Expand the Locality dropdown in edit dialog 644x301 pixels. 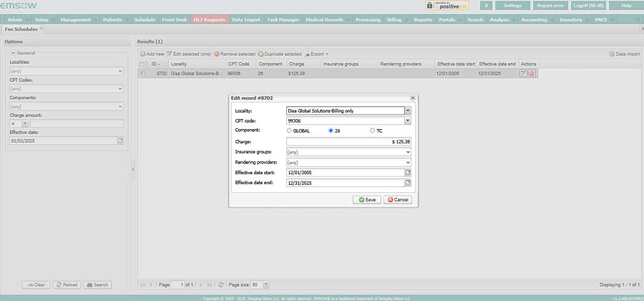[408, 110]
